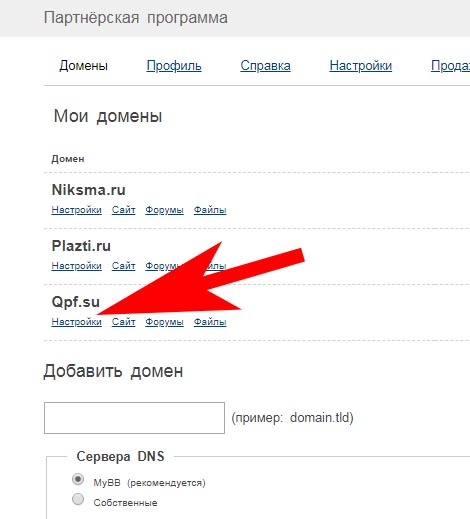
Task: Open Форумы link under Niksma.ru
Action: click(x=164, y=210)
